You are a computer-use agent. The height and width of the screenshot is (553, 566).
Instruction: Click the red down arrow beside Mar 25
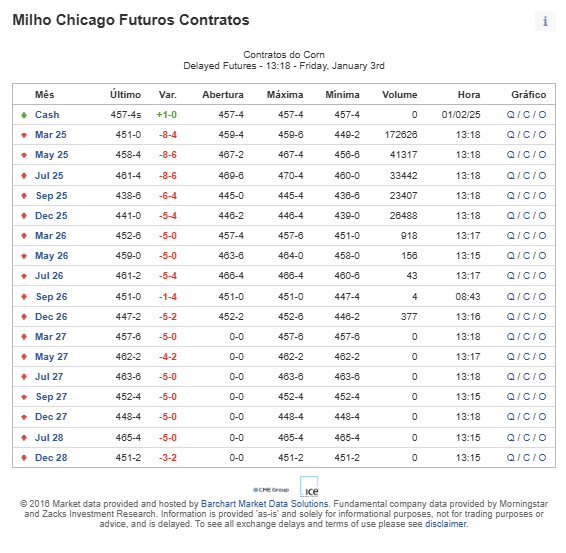coord(24,135)
